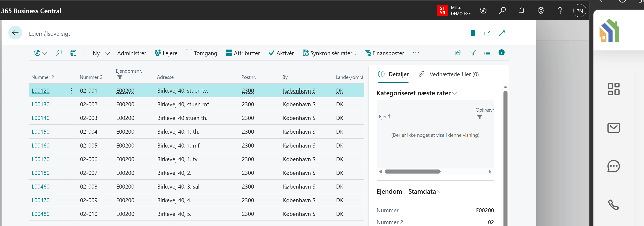
Task: Click the rater list horizontal scrollbar thumb
Action: click(x=412, y=172)
